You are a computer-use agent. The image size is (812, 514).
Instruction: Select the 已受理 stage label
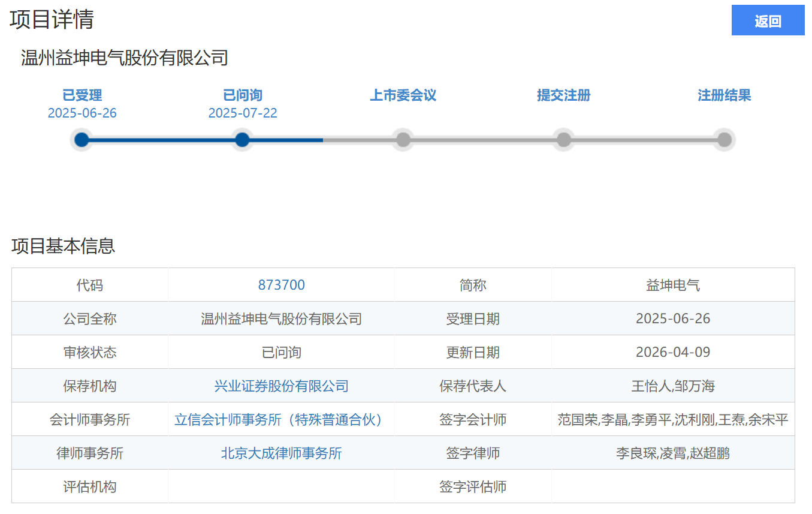tap(82, 95)
